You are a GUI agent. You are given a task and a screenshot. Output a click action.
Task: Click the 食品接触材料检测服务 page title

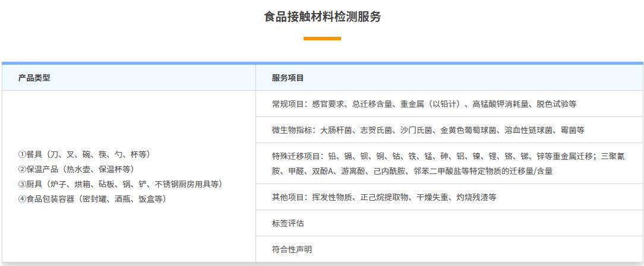point(322,17)
